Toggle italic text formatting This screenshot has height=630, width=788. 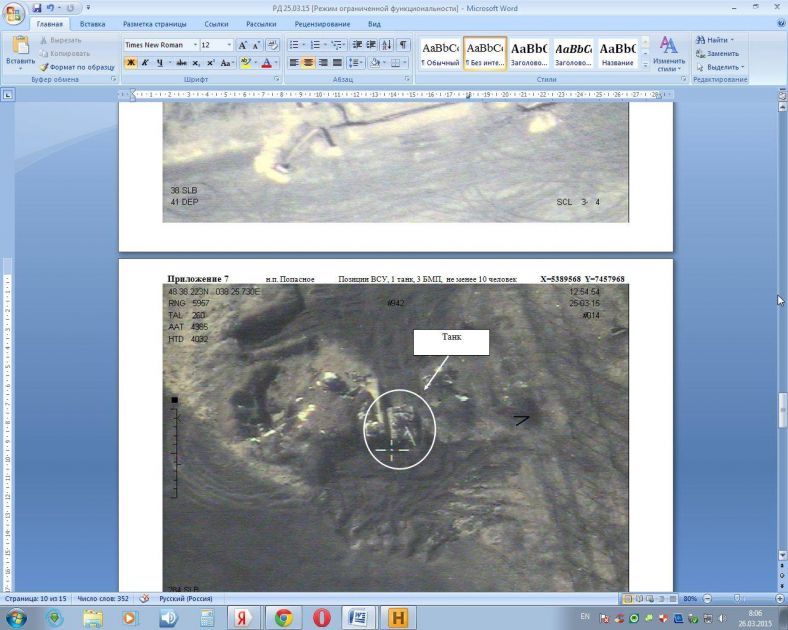pos(145,63)
